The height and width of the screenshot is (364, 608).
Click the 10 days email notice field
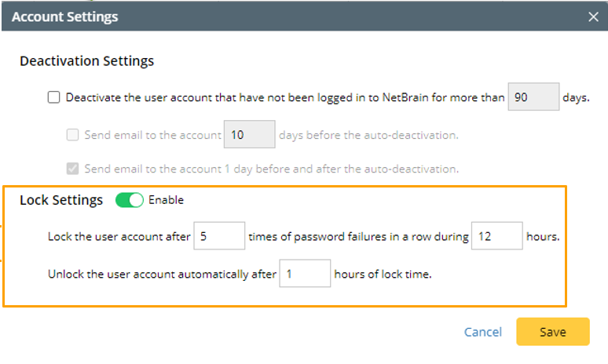(x=249, y=135)
